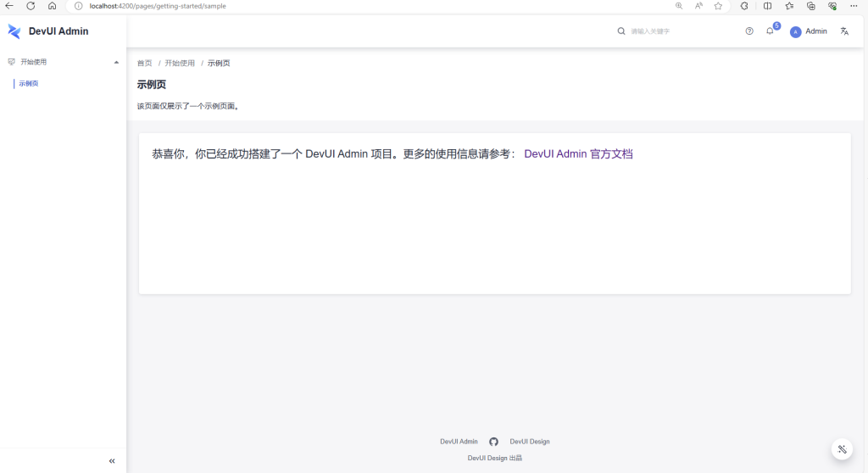Go to 首页 breadcrumb
This screenshot has width=868, height=473.
(x=144, y=63)
